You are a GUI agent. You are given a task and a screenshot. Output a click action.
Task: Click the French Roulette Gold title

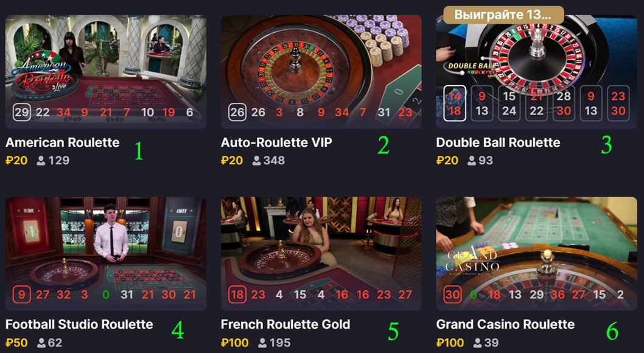pyautogui.click(x=285, y=324)
